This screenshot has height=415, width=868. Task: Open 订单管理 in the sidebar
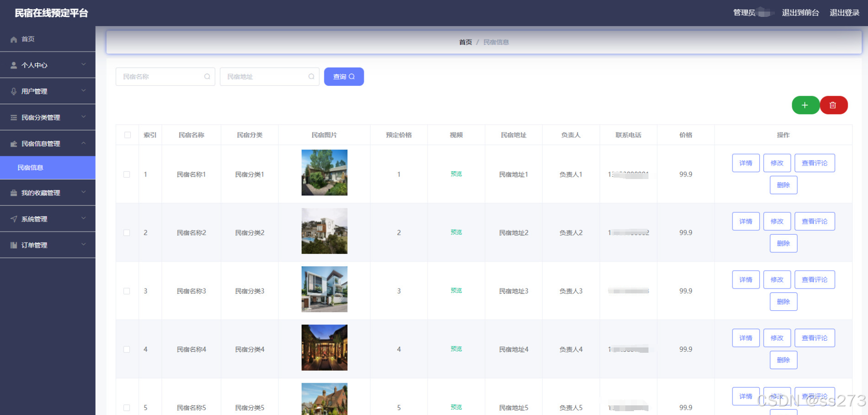tap(48, 245)
